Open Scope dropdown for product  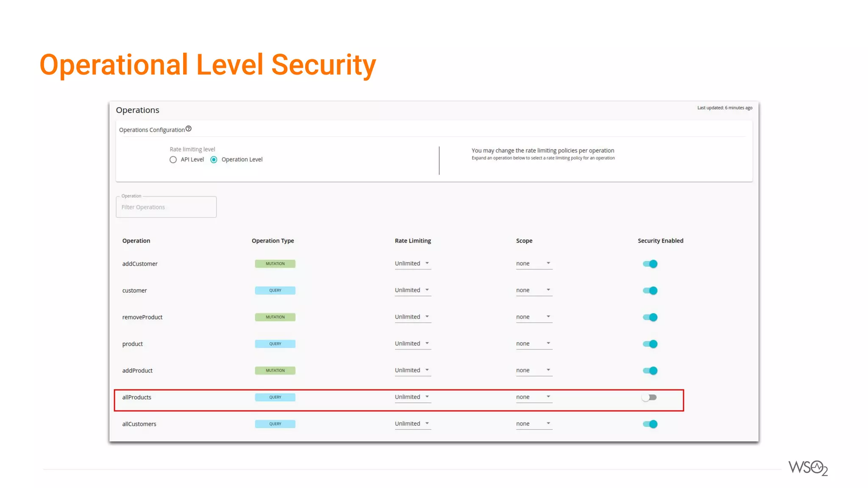click(x=534, y=344)
